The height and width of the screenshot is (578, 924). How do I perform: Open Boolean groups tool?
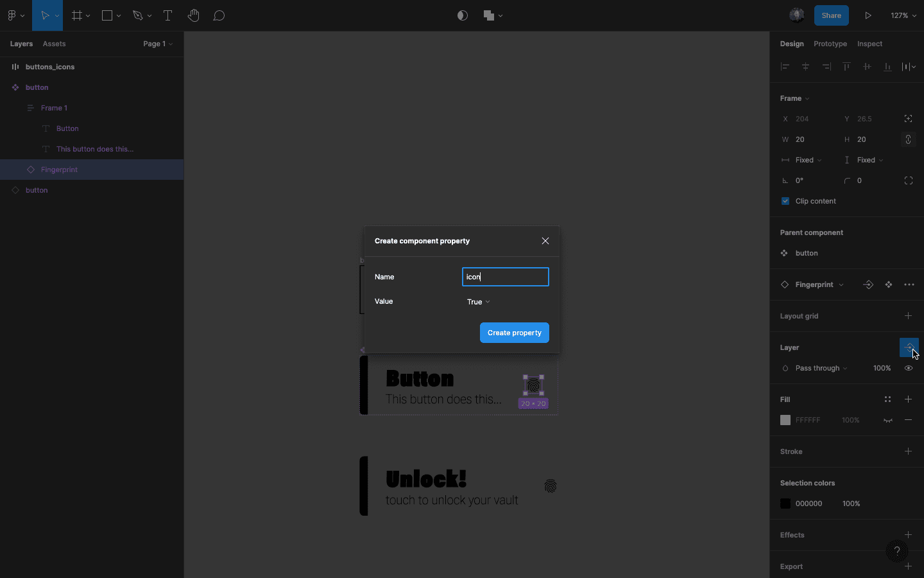click(x=489, y=15)
